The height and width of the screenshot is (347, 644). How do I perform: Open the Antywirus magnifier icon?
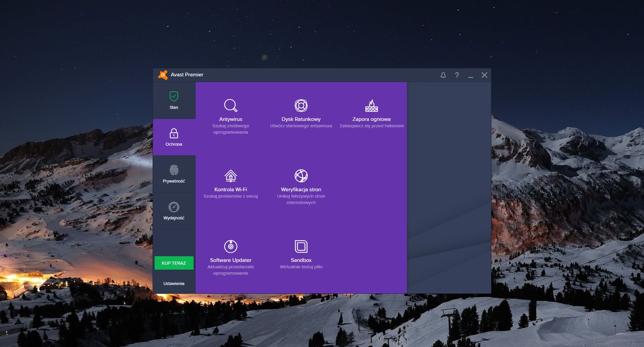(x=231, y=105)
